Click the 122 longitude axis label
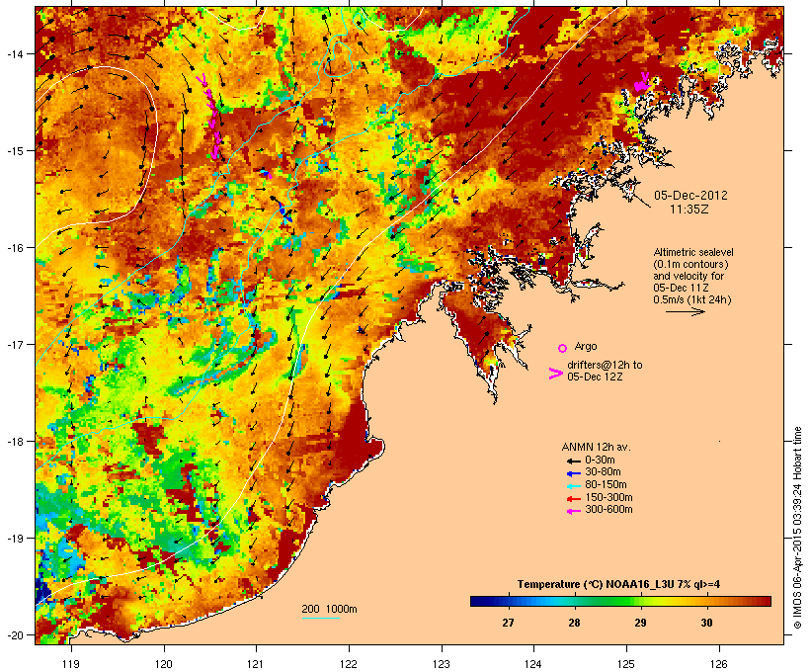The width and height of the screenshot is (810, 672). coord(349,664)
